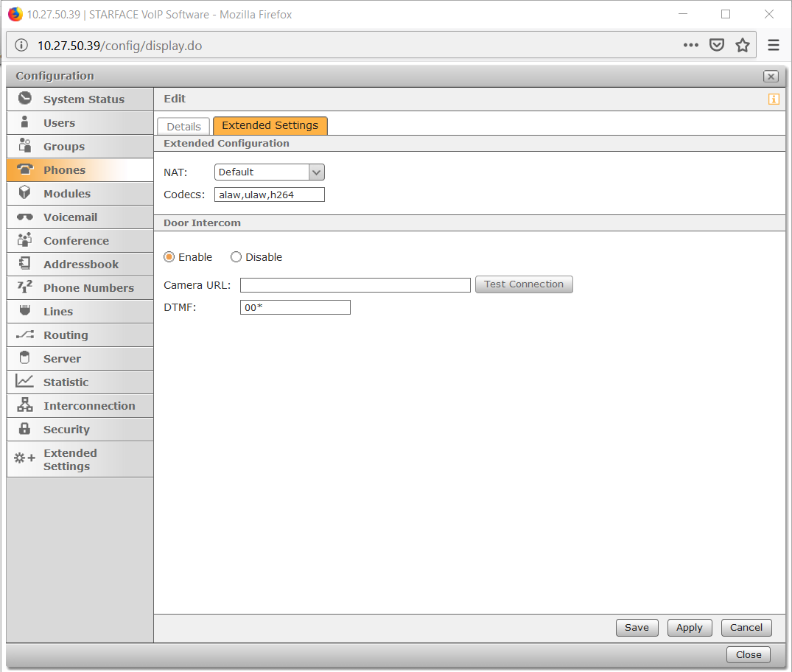Image resolution: width=792 pixels, height=672 pixels.
Task: Click into the Camera URL field
Action: coord(355,285)
